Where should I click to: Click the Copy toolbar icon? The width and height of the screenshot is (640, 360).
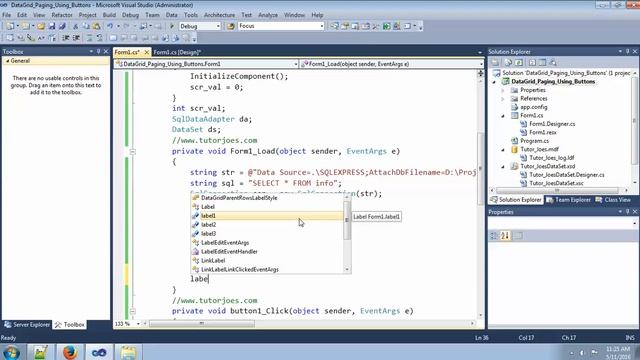(86, 26)
